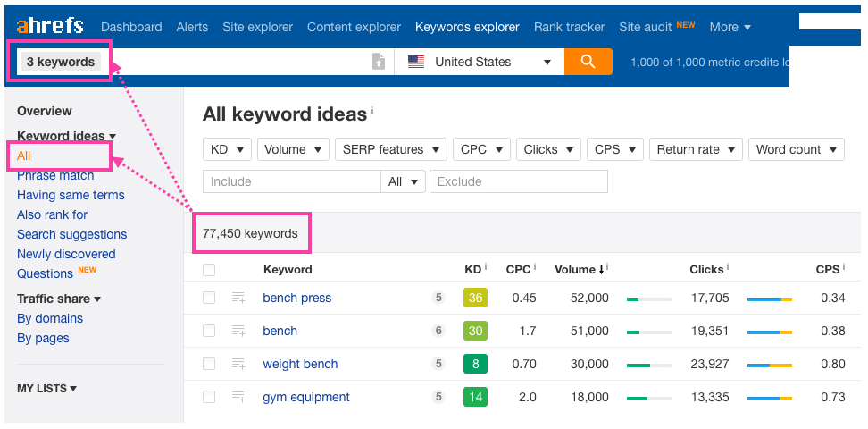Open the SERP features filter dropdown
The image size is (868, 429).
point(391,149)
